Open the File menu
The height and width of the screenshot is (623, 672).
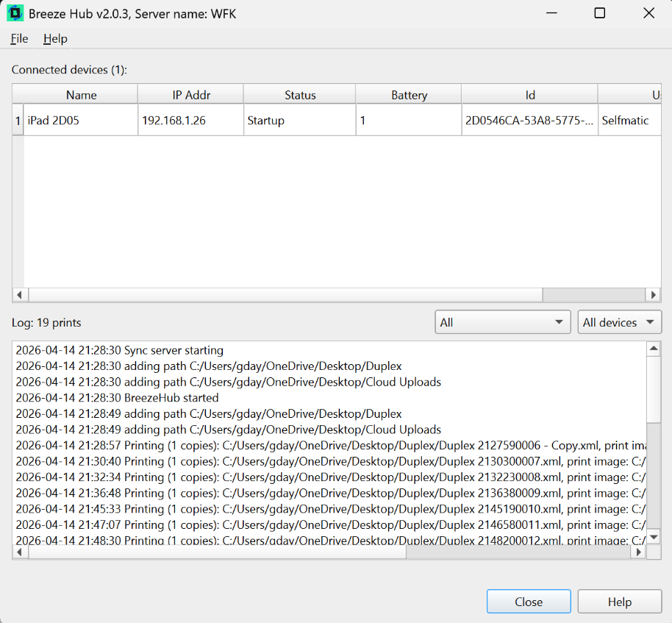coord(19,38)
